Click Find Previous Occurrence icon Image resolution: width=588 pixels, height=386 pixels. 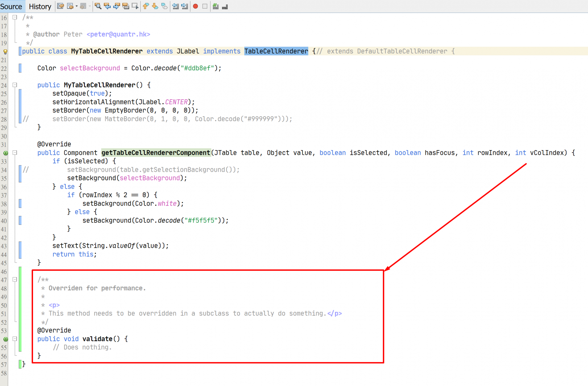pyautogui.click(x=107, y=6)
